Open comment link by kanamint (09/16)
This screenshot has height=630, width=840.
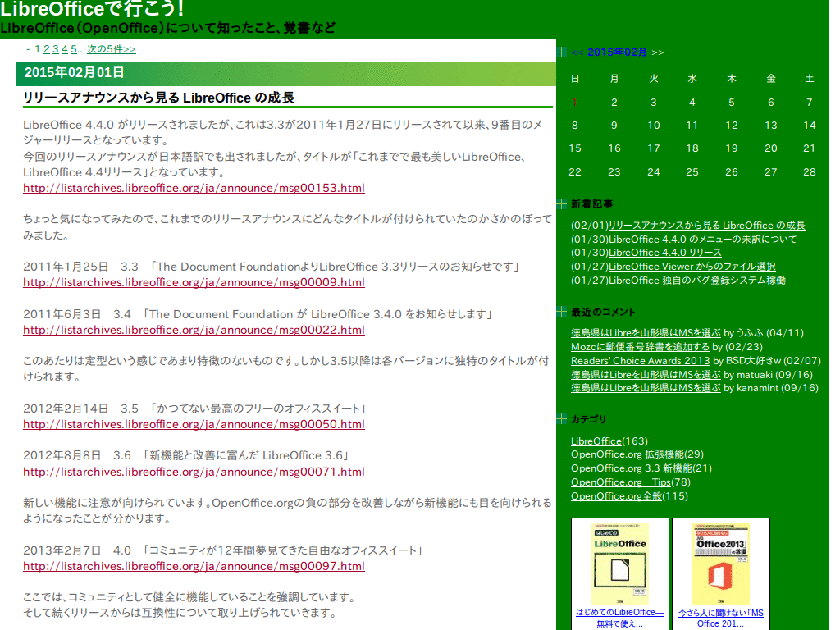[x=646, y=388]
